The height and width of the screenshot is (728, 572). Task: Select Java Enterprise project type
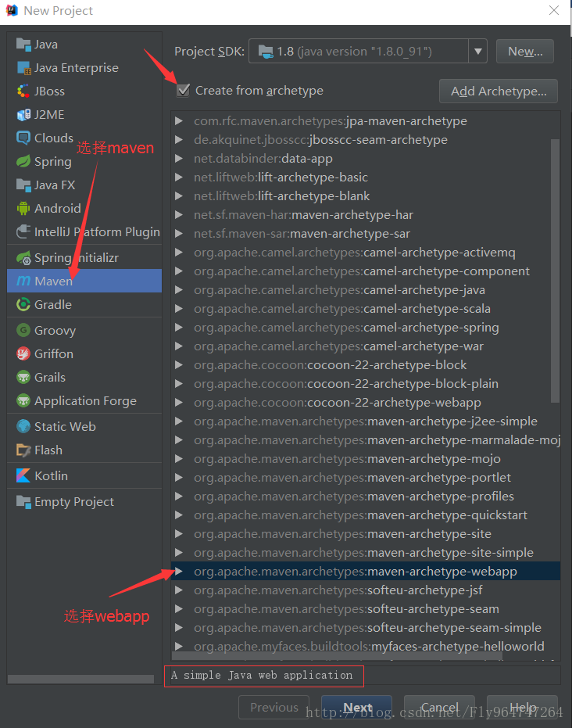(84, 68)
